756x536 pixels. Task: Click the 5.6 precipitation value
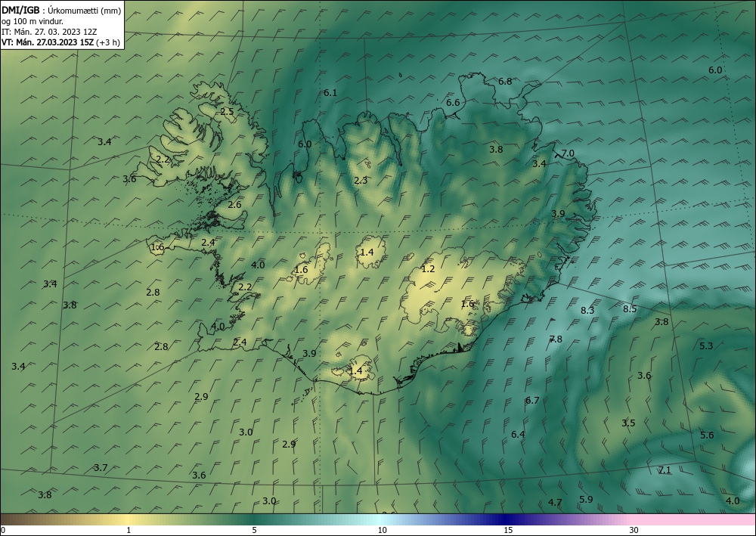(x=707, y=435)
